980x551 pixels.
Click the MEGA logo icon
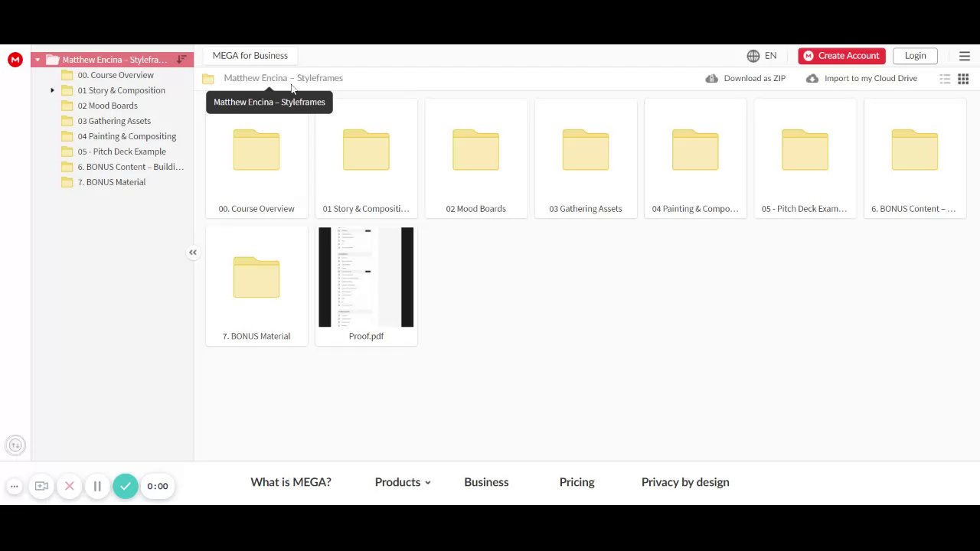pyautogui.click(x=15, y=60)
